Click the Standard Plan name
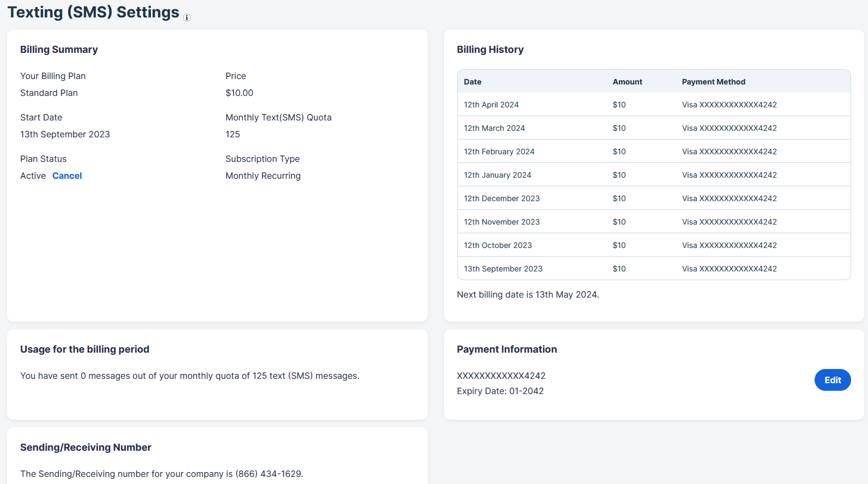Image resolution: width=868 pixels, height=484 pixels. click(x=49, y=93)
